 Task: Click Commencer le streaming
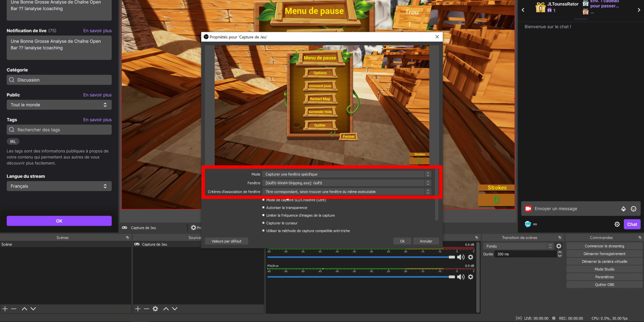(604, 246)
